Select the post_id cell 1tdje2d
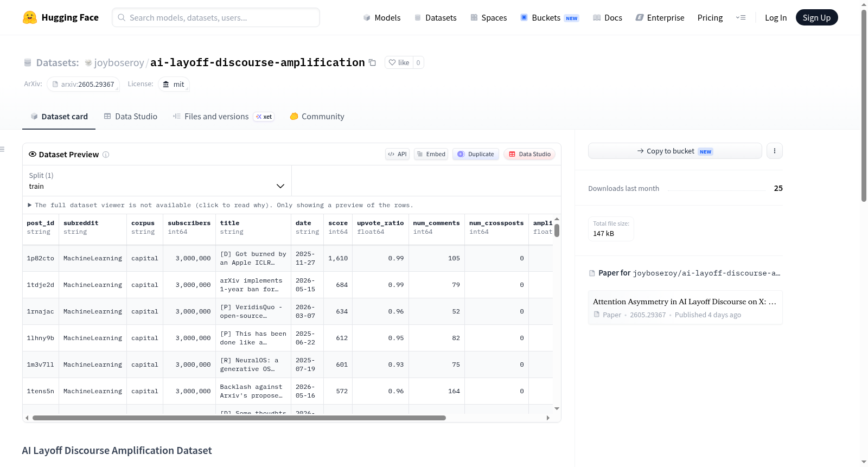Image resolution: width=868 pixels, height=467 pixels. tap(41, 285)
